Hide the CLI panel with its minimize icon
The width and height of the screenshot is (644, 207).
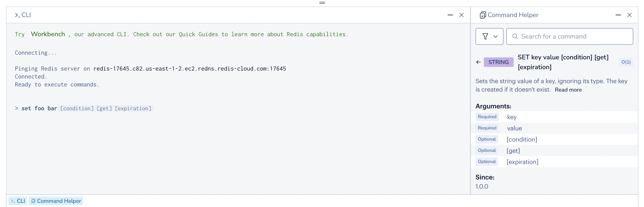click(450, 15)
